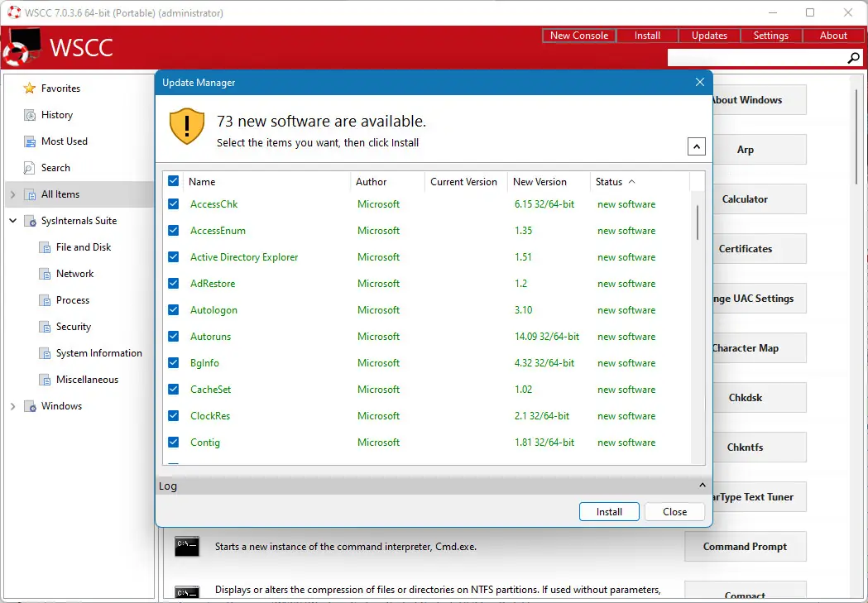Click the History clock icon in sidebar
The width and height of the screenshot is (868, 603).
click(29, 115)
